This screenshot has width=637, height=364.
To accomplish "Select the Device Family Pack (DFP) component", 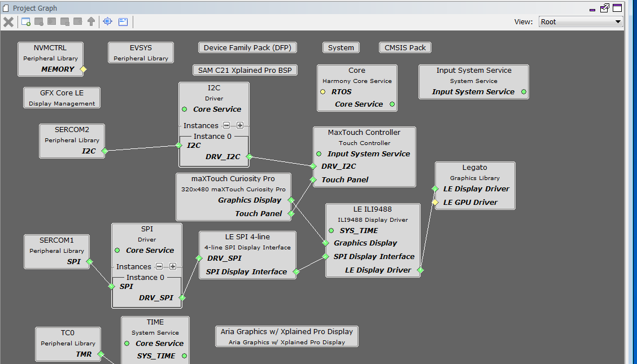I will (247, 47).
